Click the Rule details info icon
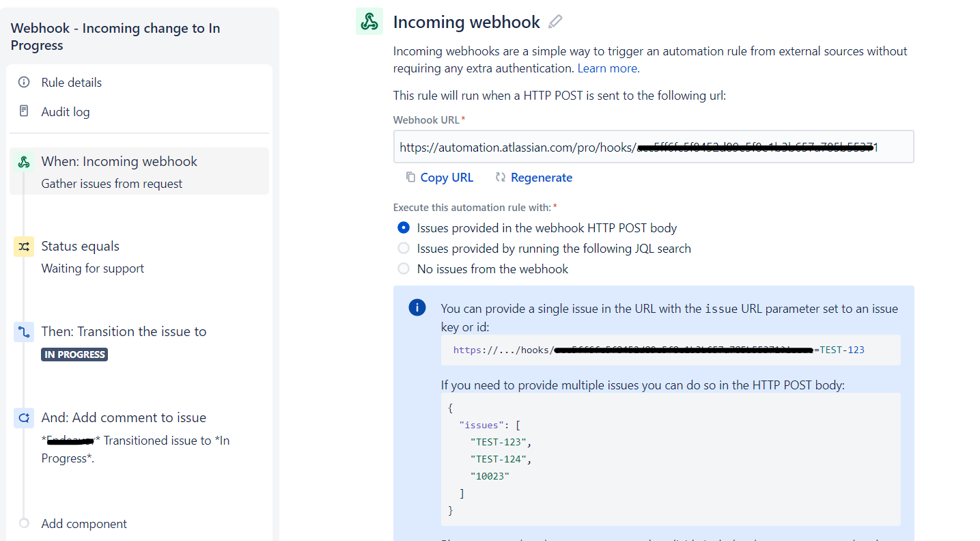Viewport: 980px width, 541px height. tap(24, 82)
